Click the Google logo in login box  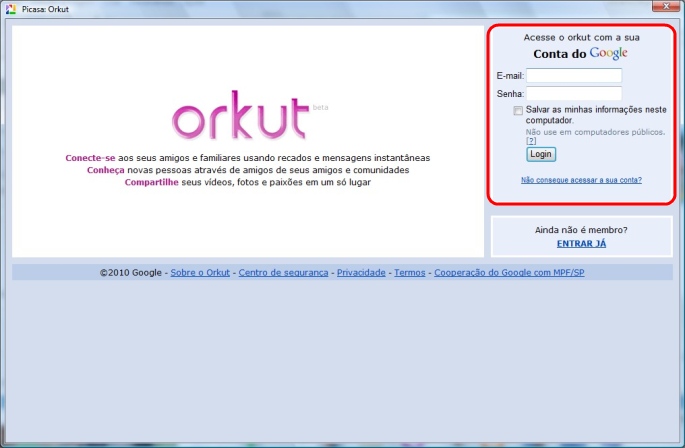point(608,53)
